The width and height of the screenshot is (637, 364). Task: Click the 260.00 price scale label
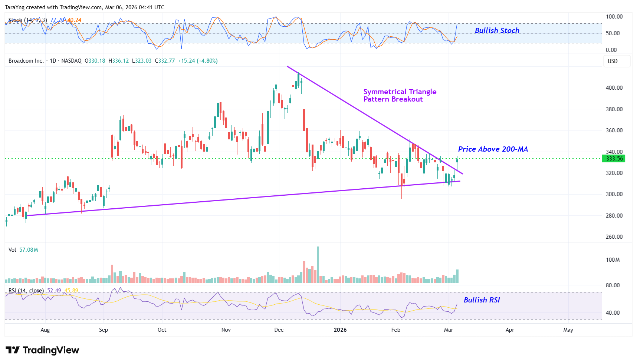[614, 237]
